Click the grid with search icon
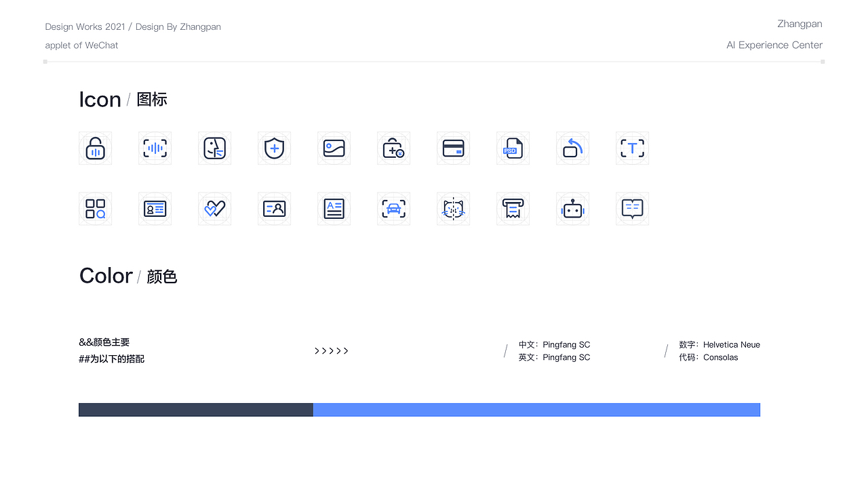Image resolution: width=868 pixels, height=488 pixels. [x=95, y=209]
